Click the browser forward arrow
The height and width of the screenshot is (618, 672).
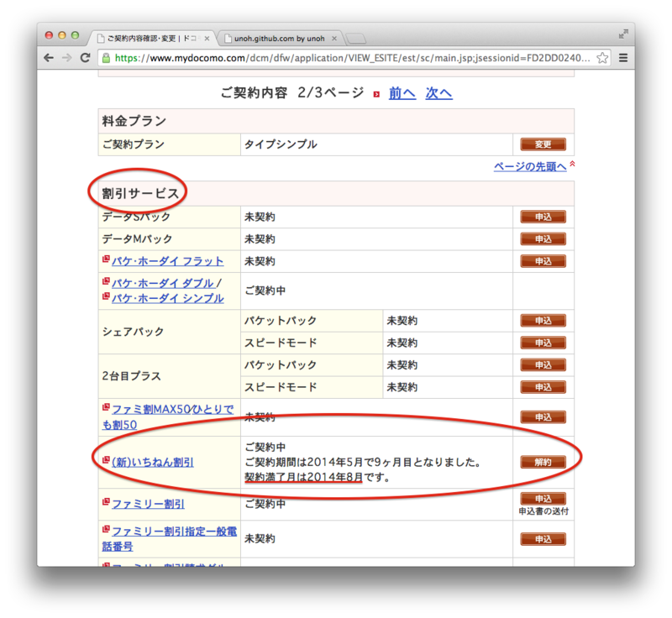coord(67,58)
